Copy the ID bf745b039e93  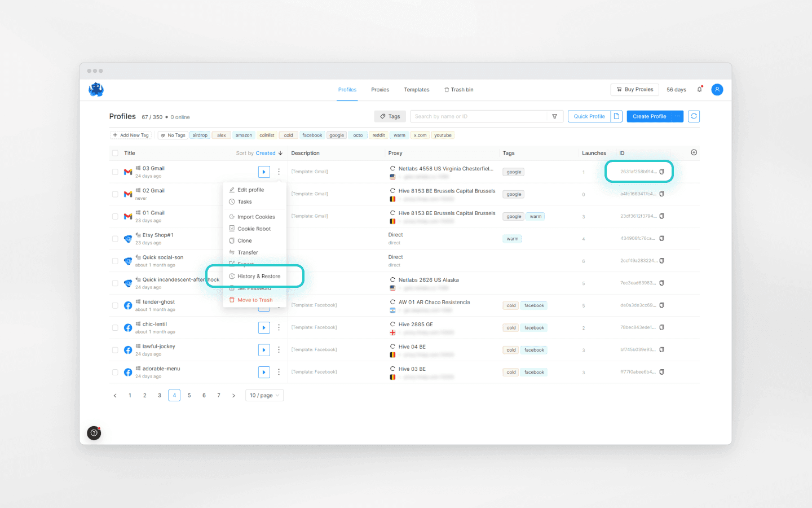[x=662, y=350]
